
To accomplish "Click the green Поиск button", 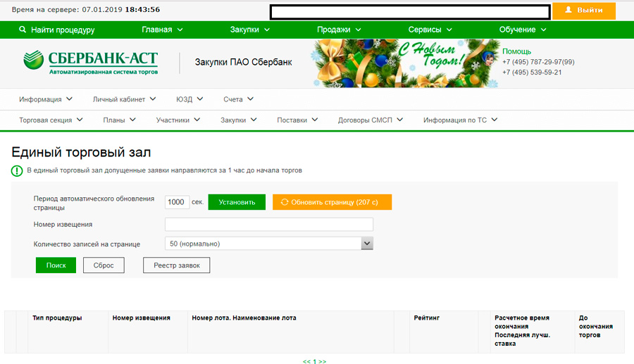I will (56, 265).
